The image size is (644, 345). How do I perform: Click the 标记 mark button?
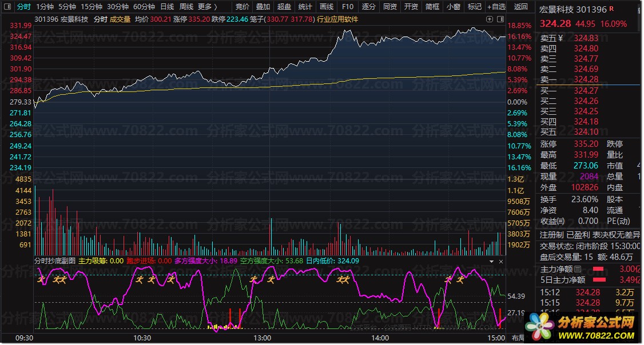coord(474,6)
